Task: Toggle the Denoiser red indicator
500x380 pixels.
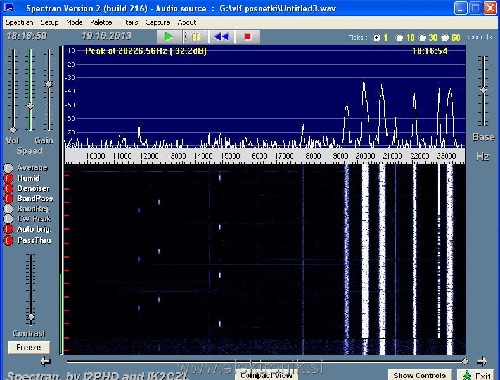Action: click(x=8, y=189)
